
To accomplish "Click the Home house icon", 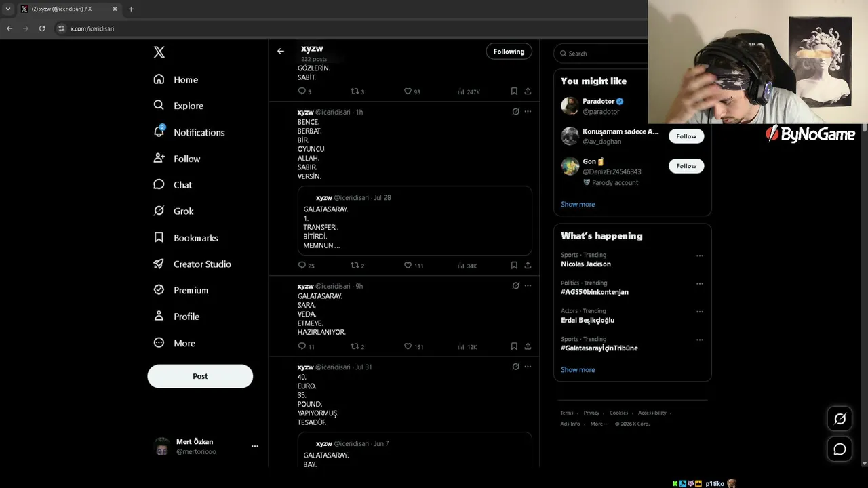I will point(159,79).
